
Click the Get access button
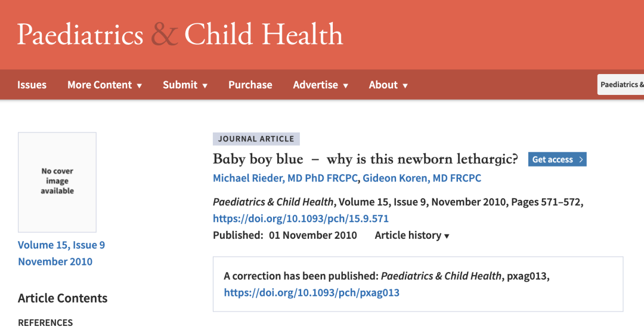[x=557, y=159]
